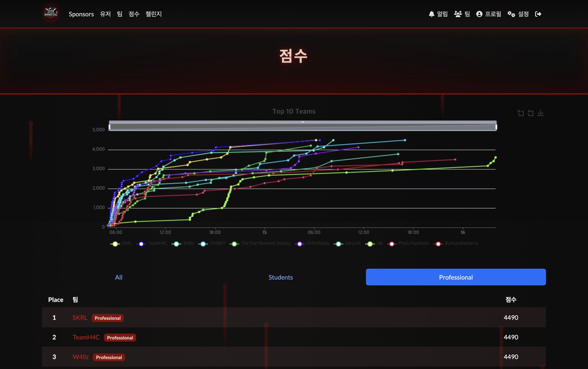Image resolution: width=588 pixels, height=369 pixels.
Task: Click the 팀 column header in the table
Action: (x=75, y=299)
